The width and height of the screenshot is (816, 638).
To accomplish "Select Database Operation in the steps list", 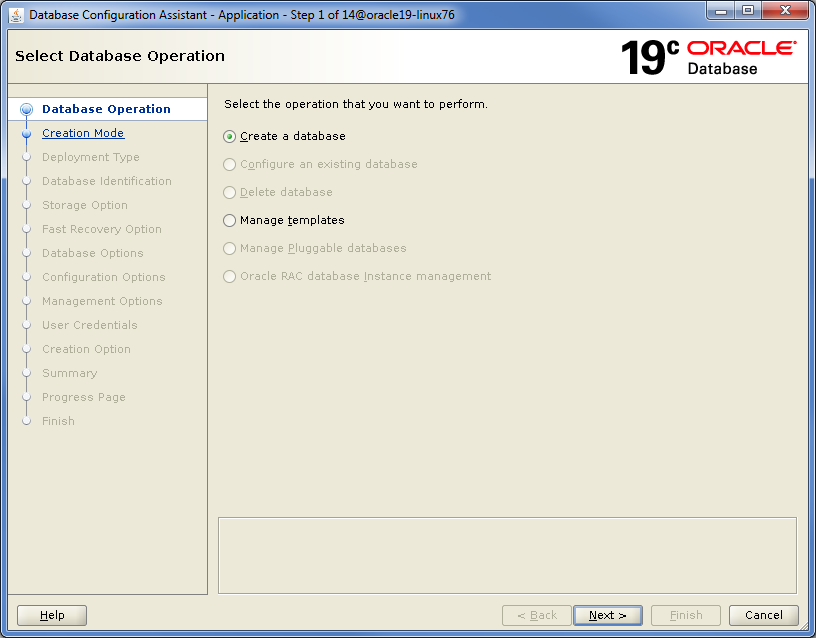I will 106,109.
